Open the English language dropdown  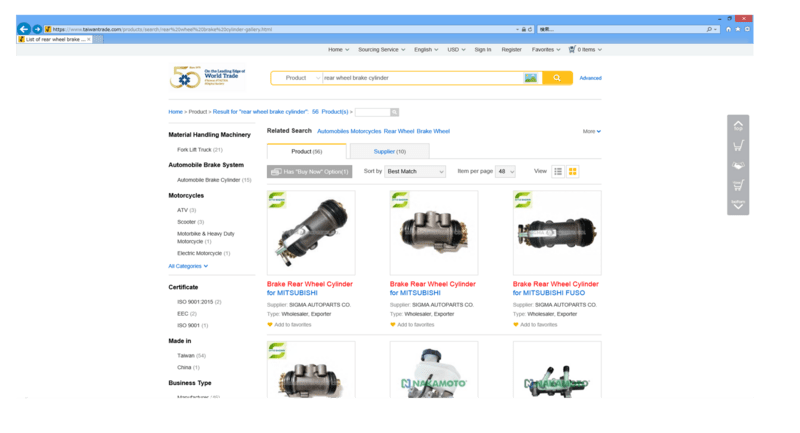[426, 49]
